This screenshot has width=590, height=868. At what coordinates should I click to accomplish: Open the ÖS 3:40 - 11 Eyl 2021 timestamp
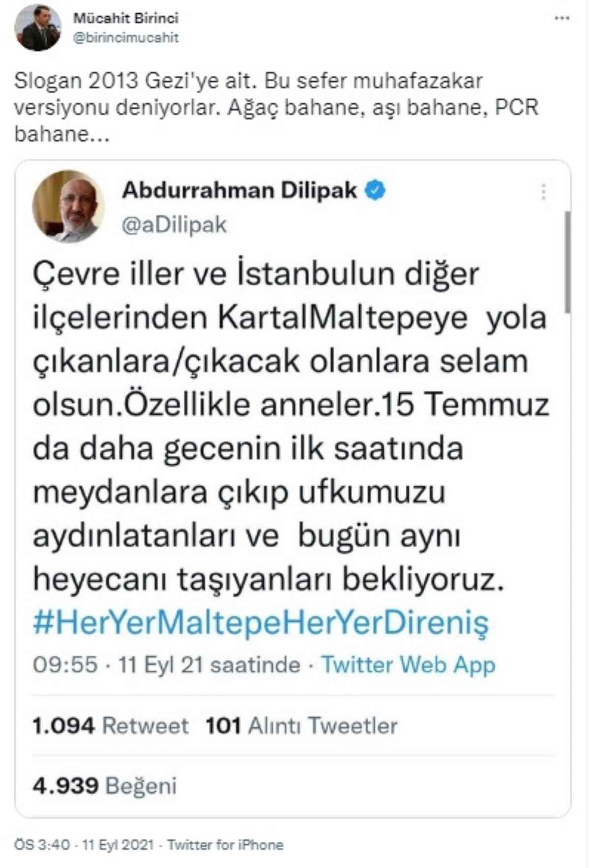[84, 845]
